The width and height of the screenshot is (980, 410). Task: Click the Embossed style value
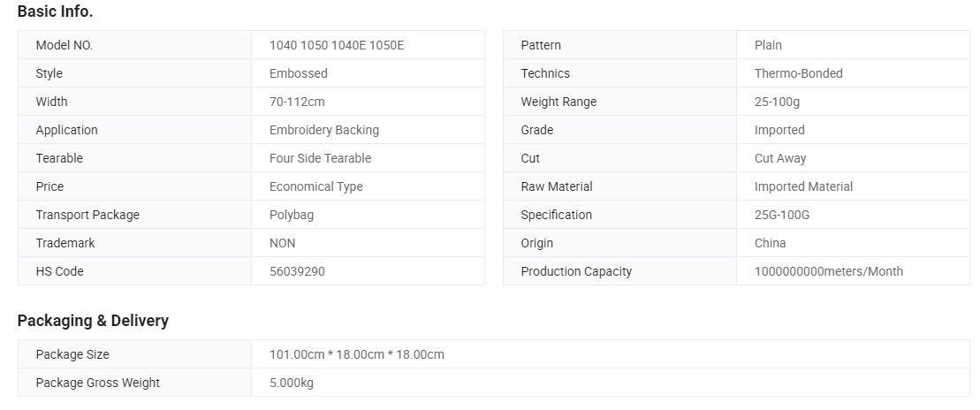point(298,73)
